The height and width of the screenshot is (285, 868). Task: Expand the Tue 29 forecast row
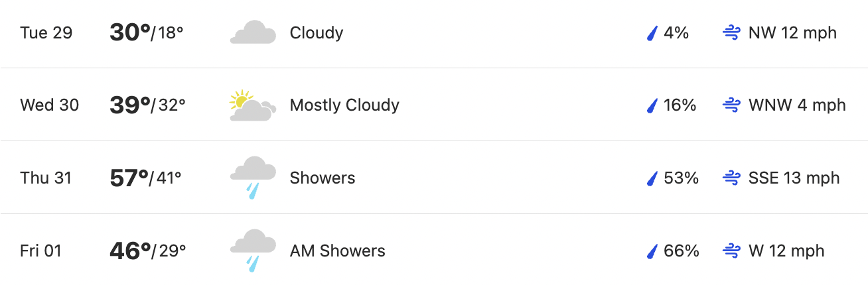point(434,33)
